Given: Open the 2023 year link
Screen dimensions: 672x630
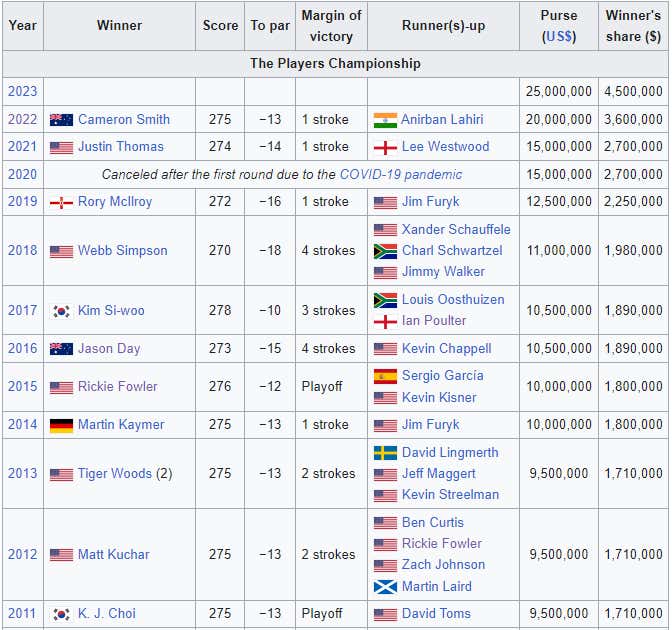Looking at the screenshot, I should (23, 92).
